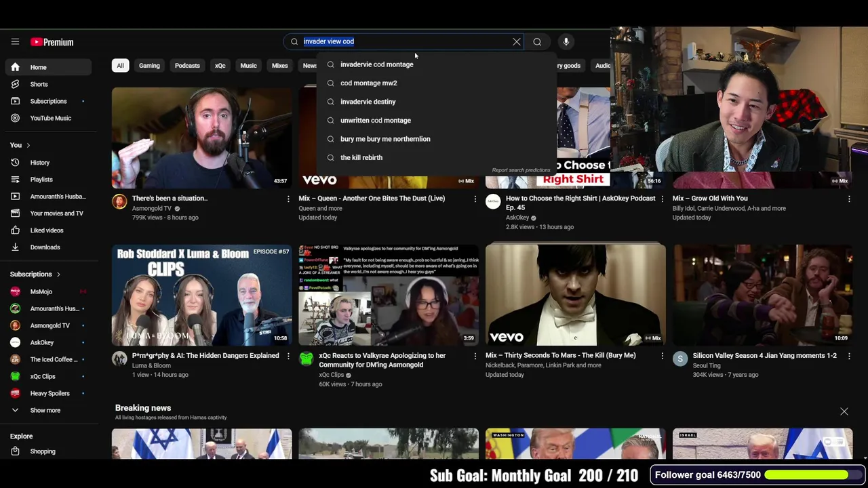Click the magnifier search button
Screen dimensions: 868x488
click(x=537, y=42)
